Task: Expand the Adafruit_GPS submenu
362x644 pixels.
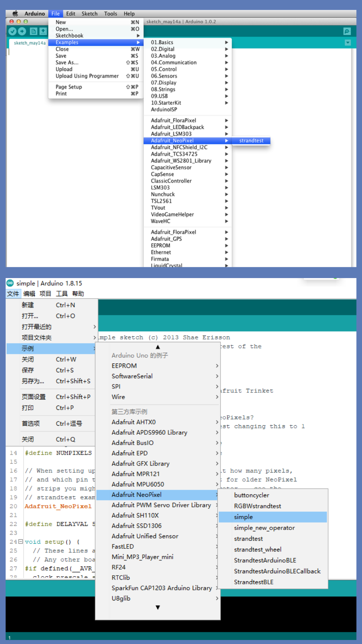Action: pos(188,239)
